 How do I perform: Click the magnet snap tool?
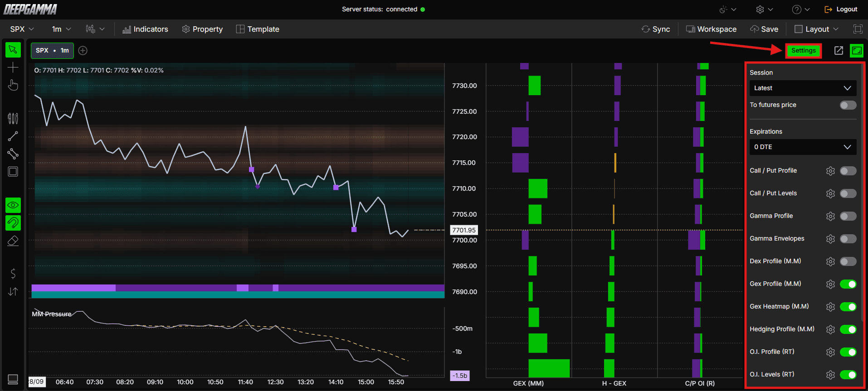pyautogui.click(x=13, y=223)
